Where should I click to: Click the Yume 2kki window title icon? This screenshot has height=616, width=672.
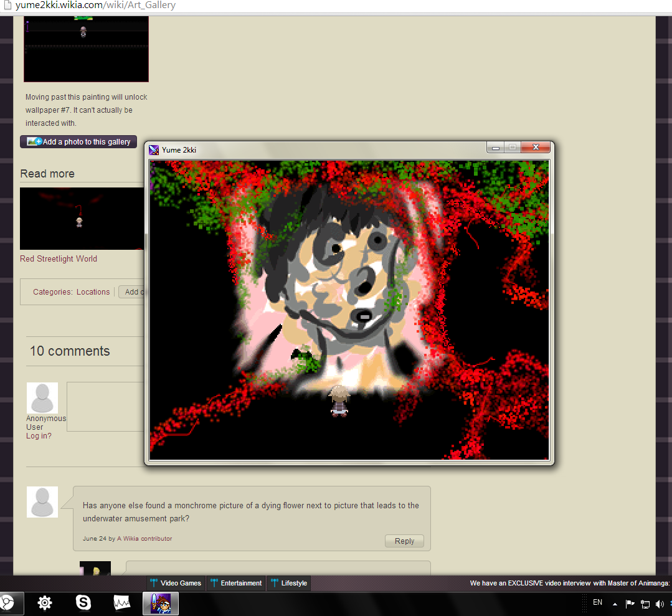[154, 150]
